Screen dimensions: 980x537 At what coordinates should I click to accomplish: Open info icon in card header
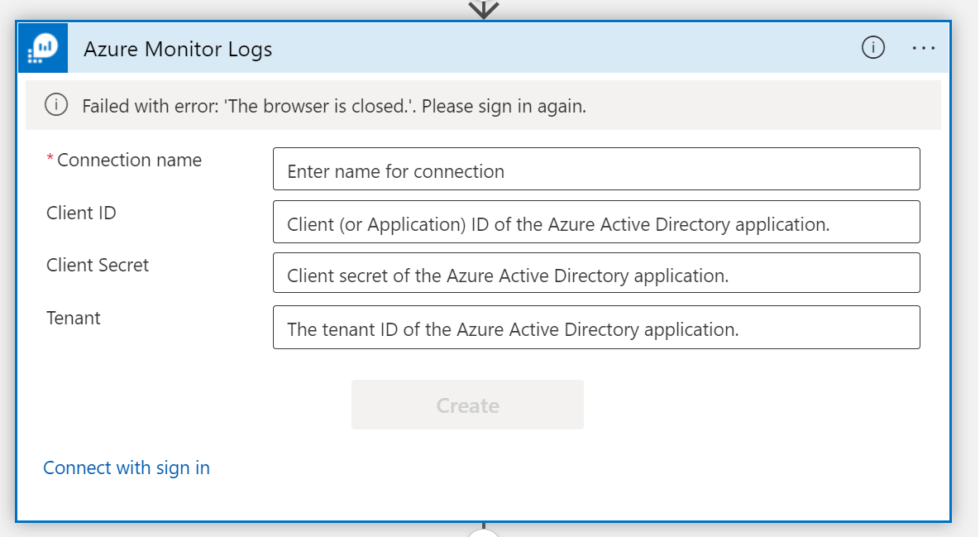tap(873, 47)
